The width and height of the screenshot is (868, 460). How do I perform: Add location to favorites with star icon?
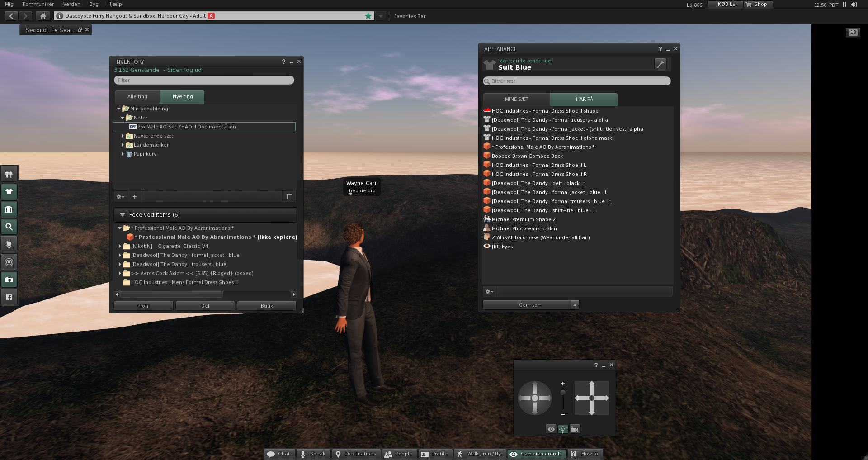(x=368, y=16)
